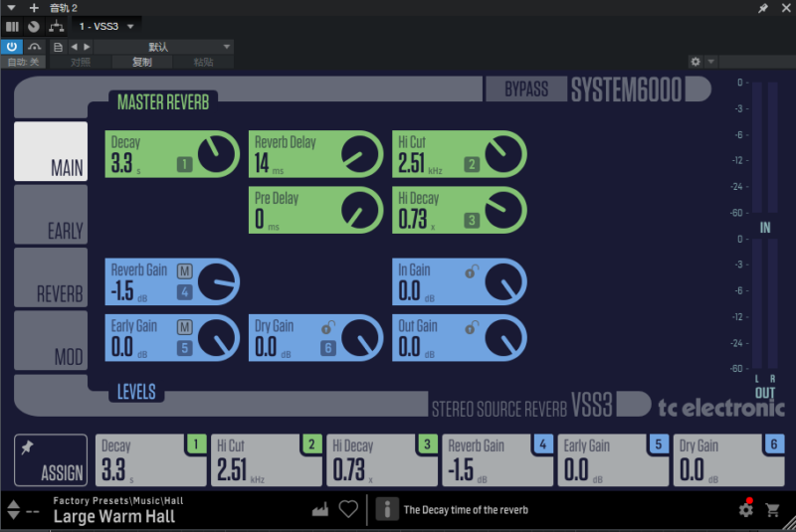
Task: Toggle the Dry Gain lock icon
Action: 327,326
